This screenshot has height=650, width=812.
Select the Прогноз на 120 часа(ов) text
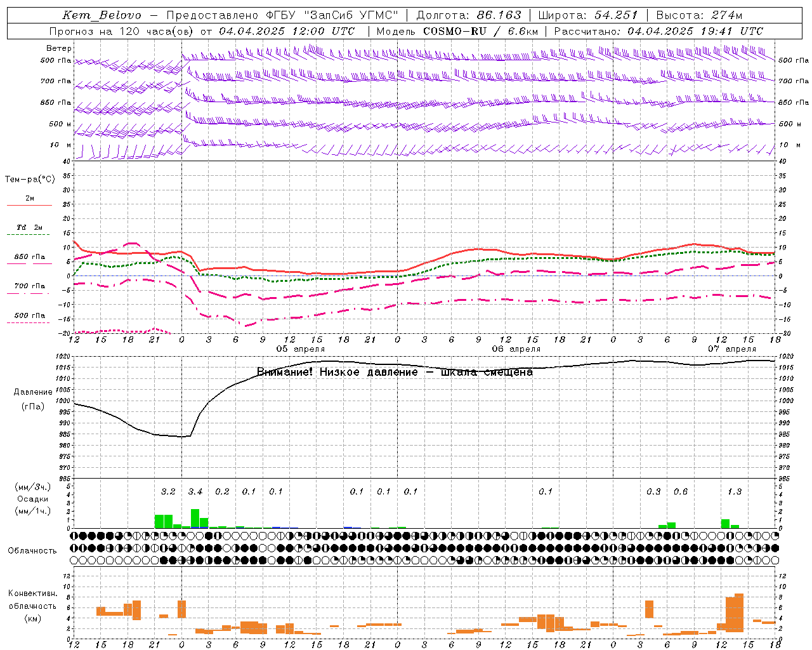click(122, 31)
